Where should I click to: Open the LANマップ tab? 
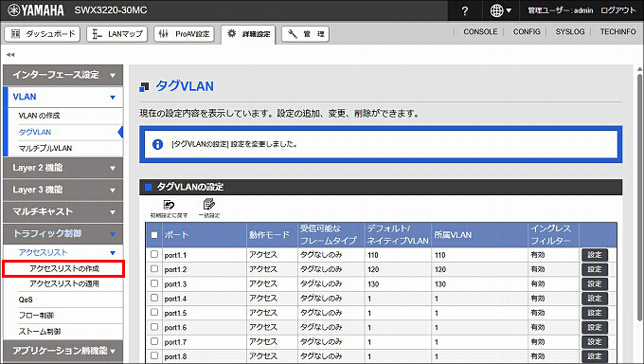coord(117,34)
